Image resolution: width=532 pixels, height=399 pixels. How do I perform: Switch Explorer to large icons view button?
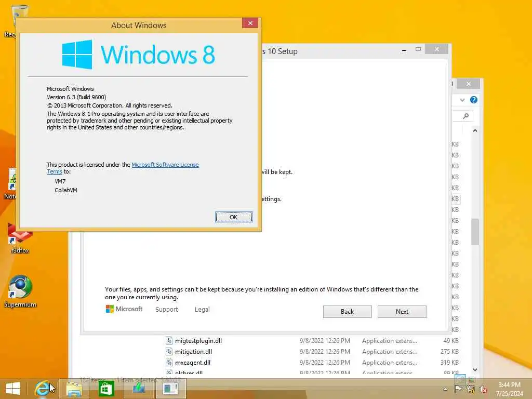(x=472, y=379)
